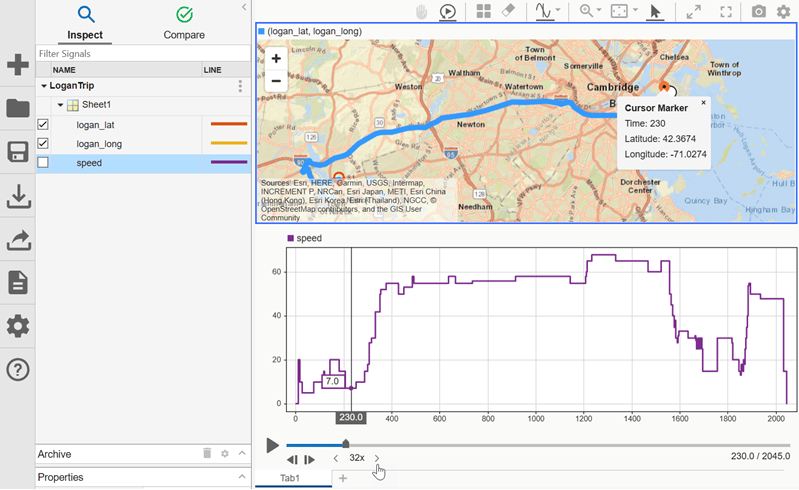Select the speed signal row
The width and height of the screenshot is (799, 490).
click(x=143, y=162)
